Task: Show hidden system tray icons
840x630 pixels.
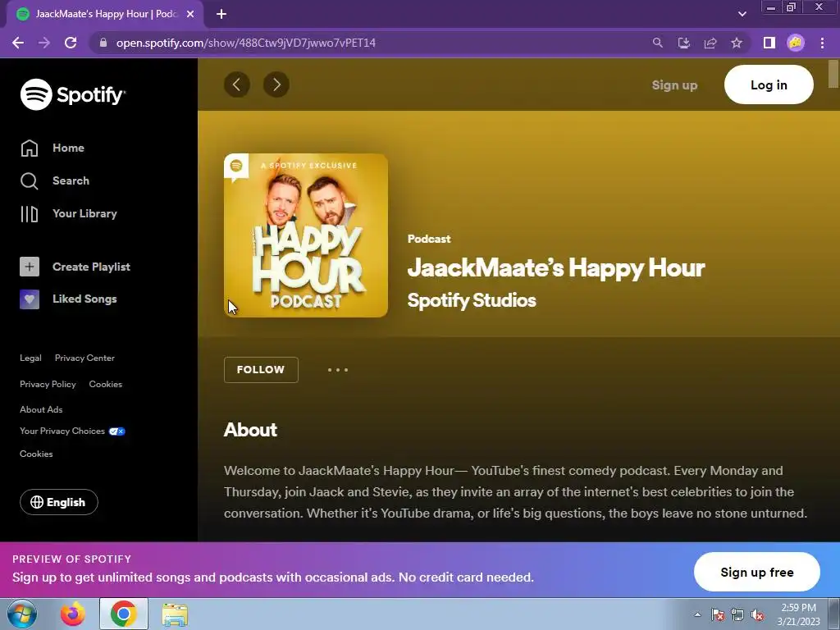Action: (697, 614)
